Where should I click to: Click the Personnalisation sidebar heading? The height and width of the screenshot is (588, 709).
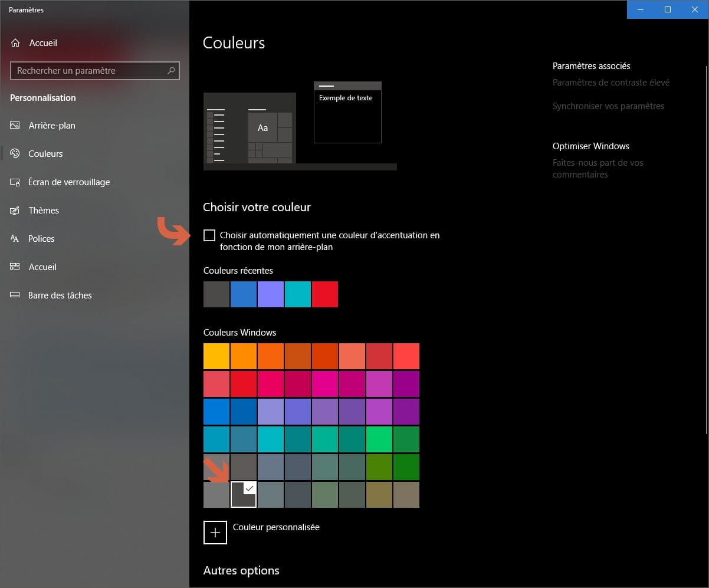[x=43, y=98]
